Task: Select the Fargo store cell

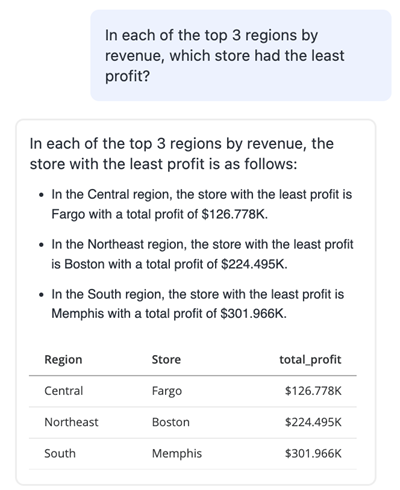Action: pyautogui.click(x=167, y=391)
